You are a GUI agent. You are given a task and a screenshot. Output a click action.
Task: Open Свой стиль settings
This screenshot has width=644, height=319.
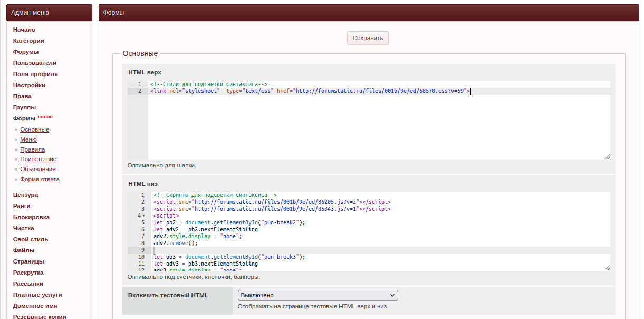click(x=31, y=239)
